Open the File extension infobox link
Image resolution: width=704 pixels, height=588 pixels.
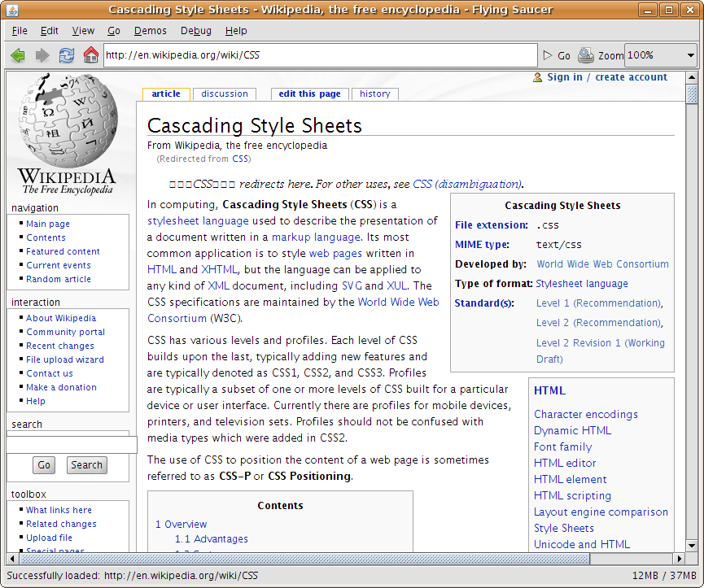tap(492, 225)
